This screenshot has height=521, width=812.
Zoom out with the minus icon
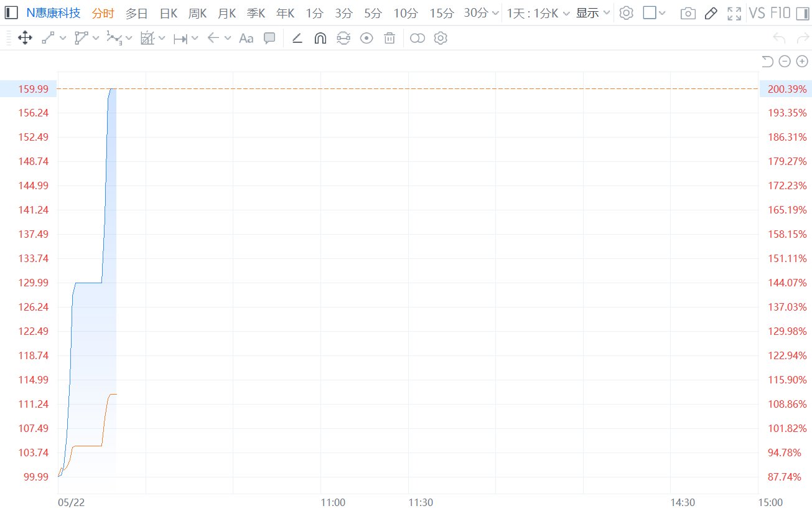785,61
